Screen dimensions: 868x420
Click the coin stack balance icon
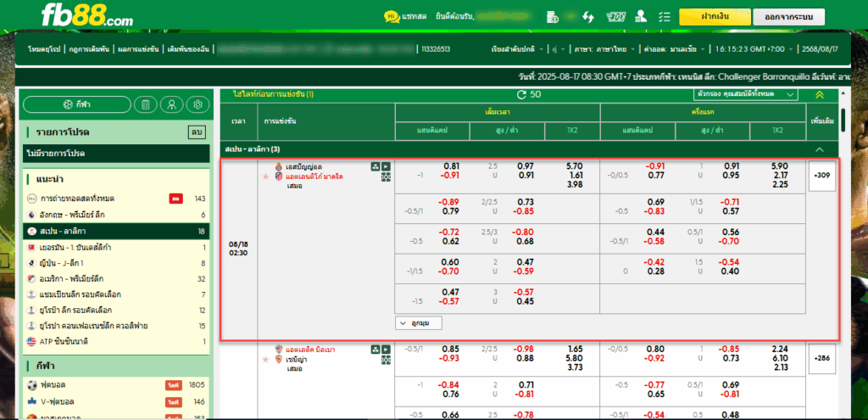click(552, 17)
